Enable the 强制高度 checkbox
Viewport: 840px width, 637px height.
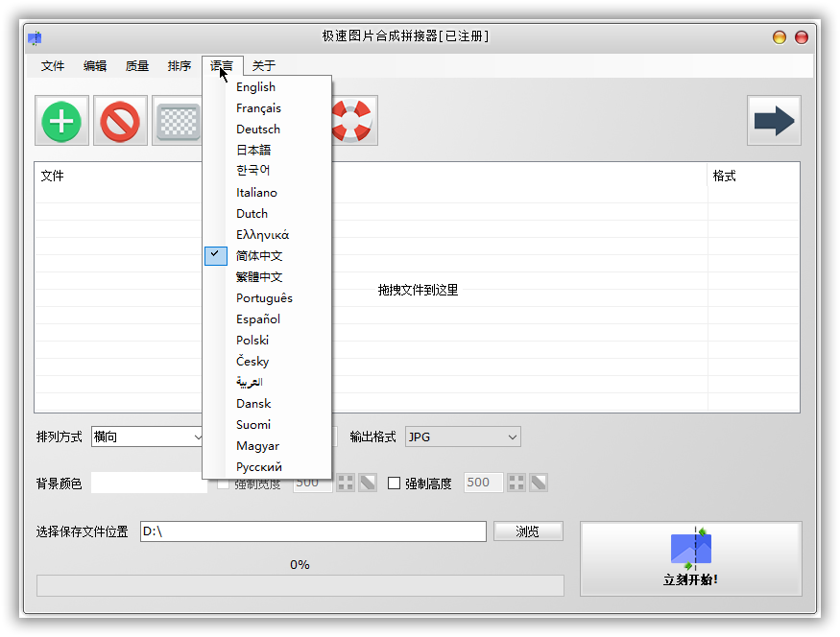tap(394, 484)
